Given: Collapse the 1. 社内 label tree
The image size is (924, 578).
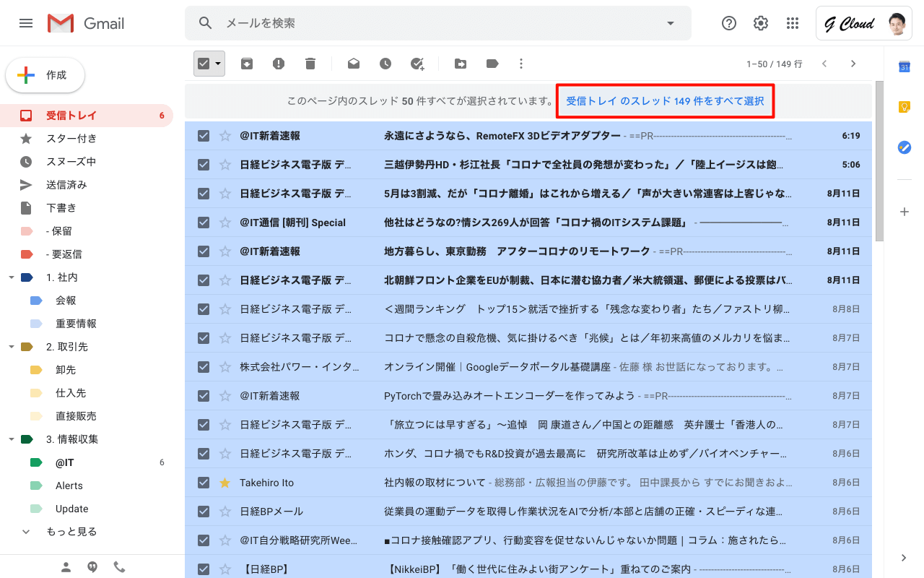Looking at the screenshot, I should pos(12,277).
